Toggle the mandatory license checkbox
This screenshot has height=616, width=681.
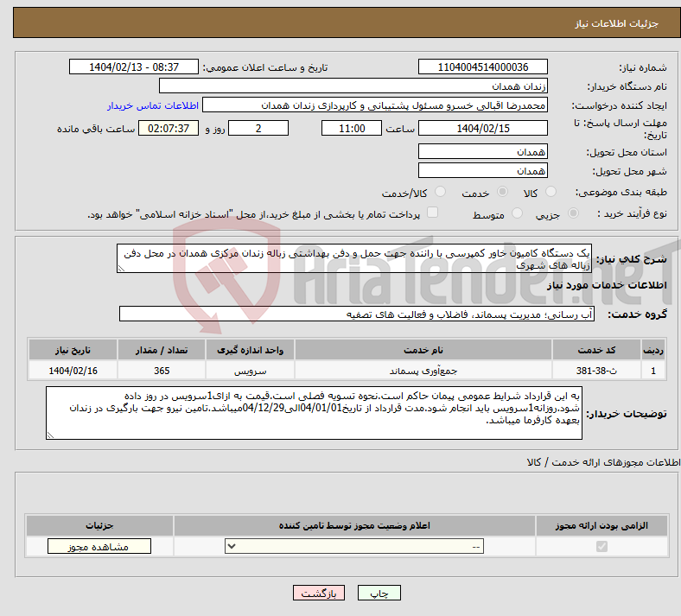(x=601, y=546)
